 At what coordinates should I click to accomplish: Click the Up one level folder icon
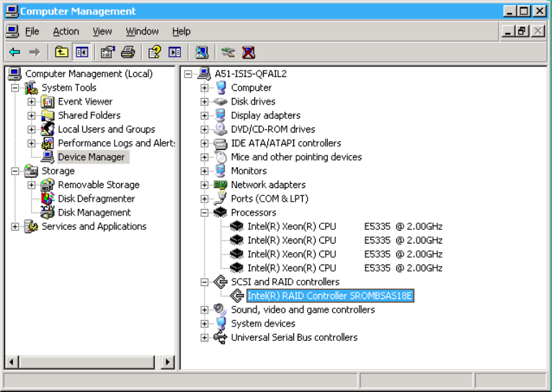pyautogui.click(x=61, y=53)
